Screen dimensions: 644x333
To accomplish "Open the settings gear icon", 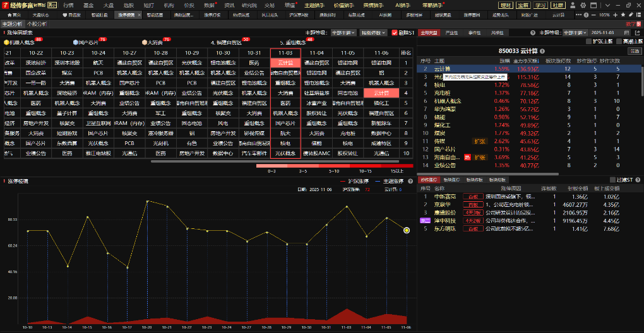I will pyautogui.click(x=583, y=5).
